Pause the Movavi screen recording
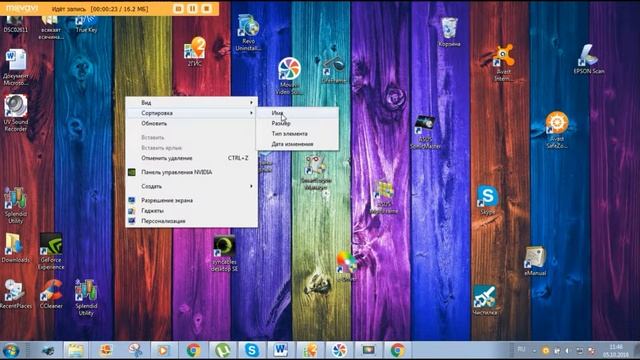Viewport: 640px width, 360px height. pyautogui.click(x=192, y=9)
